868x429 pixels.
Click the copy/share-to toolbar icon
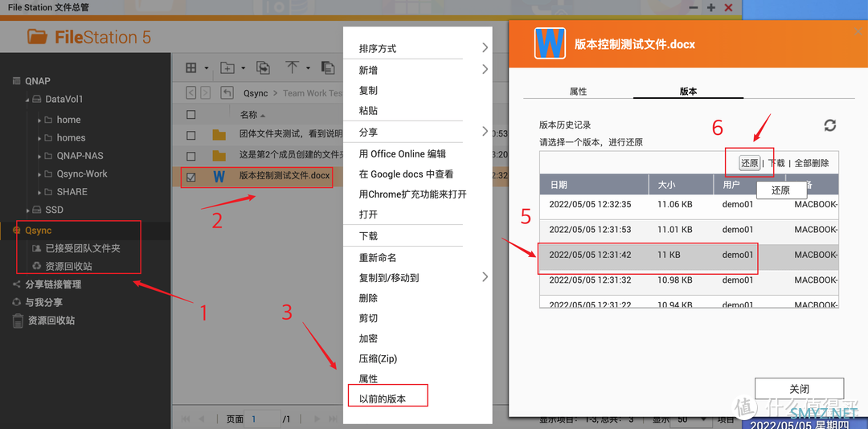[263, 68]
